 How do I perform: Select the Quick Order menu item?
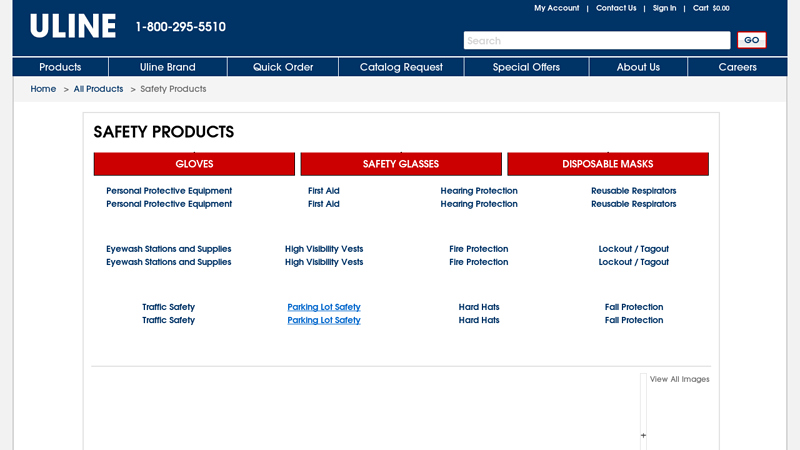pyautogui.click(x=283, y=67)
